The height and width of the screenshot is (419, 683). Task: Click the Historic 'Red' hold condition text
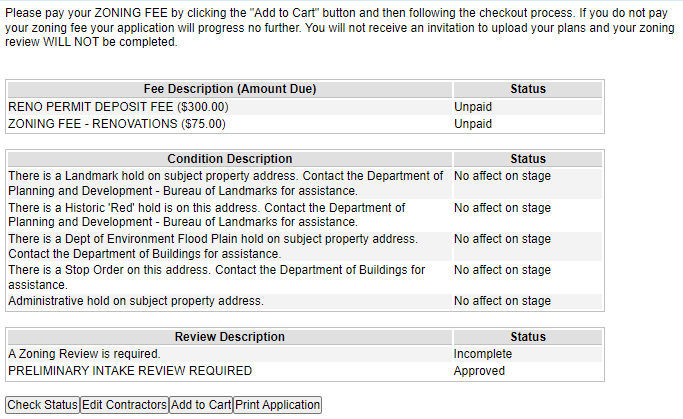click(206, 215)
